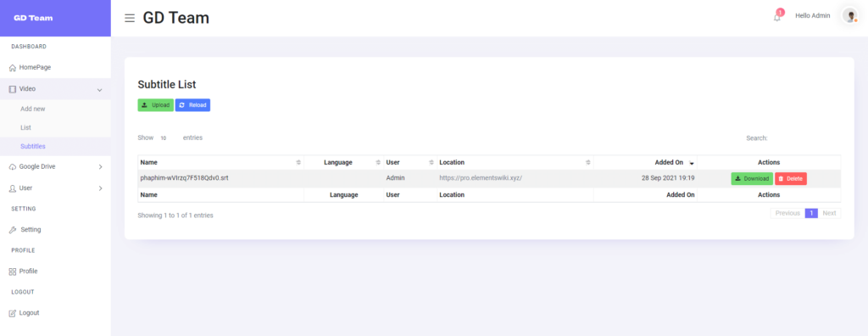Click the phaphim-wVIrzq7F518Qdv0.srt file name
868x336 pixels.
point(184,178)
